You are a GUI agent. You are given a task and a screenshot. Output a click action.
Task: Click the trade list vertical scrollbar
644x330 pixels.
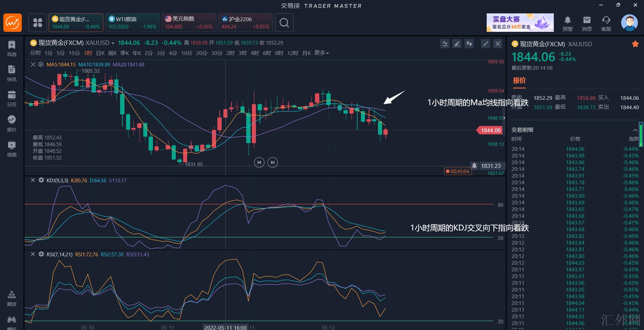point(641,135)
